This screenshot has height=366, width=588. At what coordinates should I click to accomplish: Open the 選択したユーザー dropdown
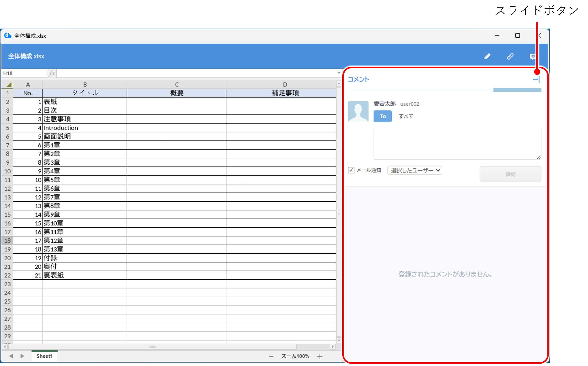(415, 170)
